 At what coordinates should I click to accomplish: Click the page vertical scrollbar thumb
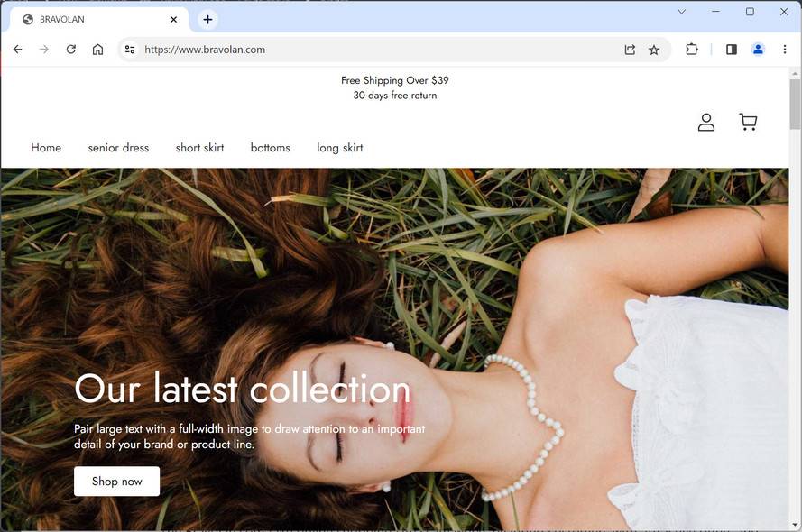point(795,105)
